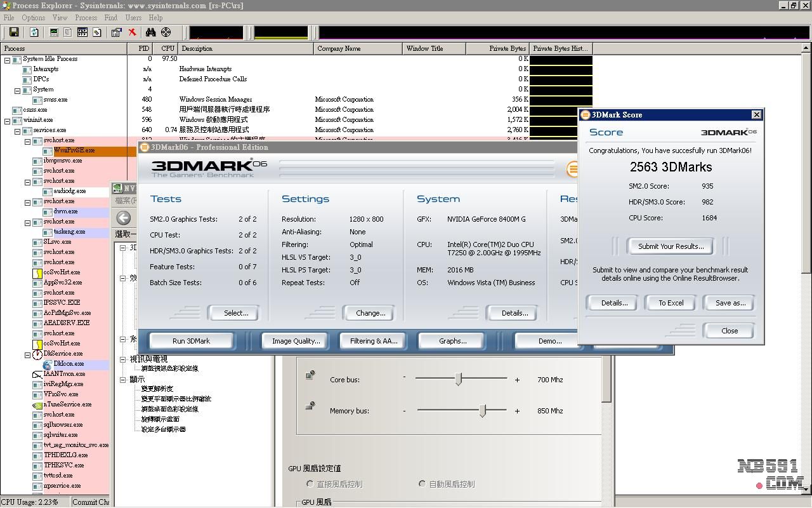Click the binoculars Find Handle icon
This screenshot has width=812, height=508.
[150, 32]
